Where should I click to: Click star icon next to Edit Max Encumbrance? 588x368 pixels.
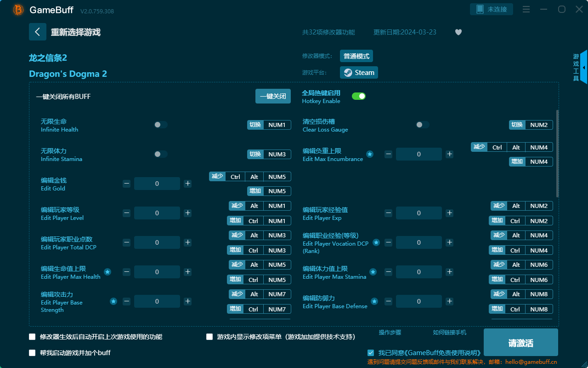[x=370, y=154]
